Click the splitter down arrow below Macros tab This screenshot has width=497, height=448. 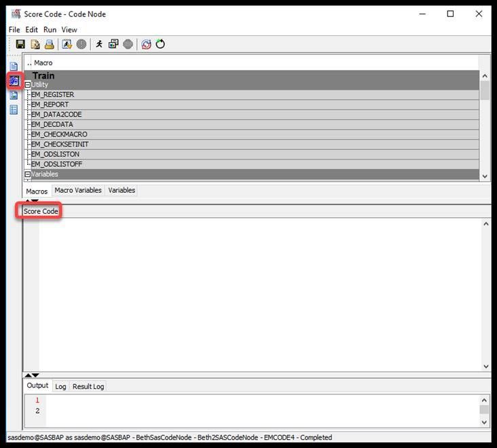[x=35, y=200]
